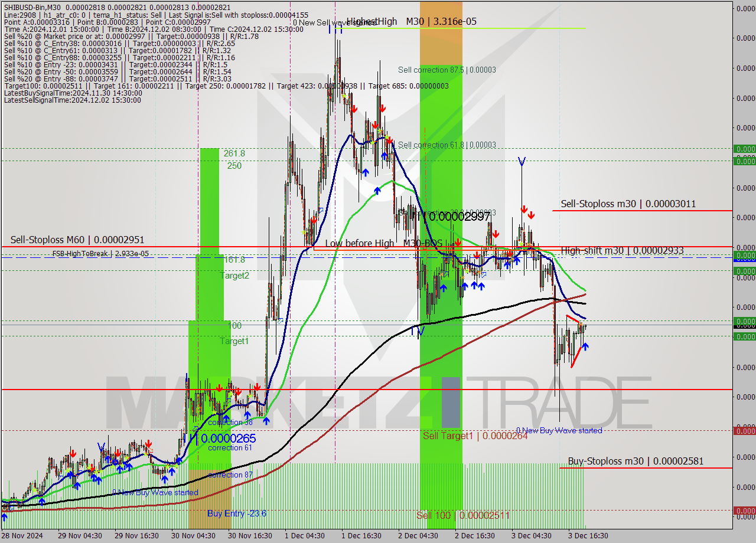Screen dimensions: 756x543
Task: Click the blue up arrow at the latest candle
Action: [x=585, y=346]
